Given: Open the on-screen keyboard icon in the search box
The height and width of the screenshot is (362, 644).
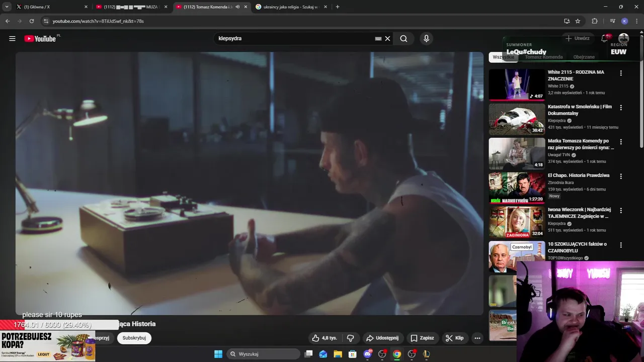Looking at the screenshot, I should pos(378,39).
